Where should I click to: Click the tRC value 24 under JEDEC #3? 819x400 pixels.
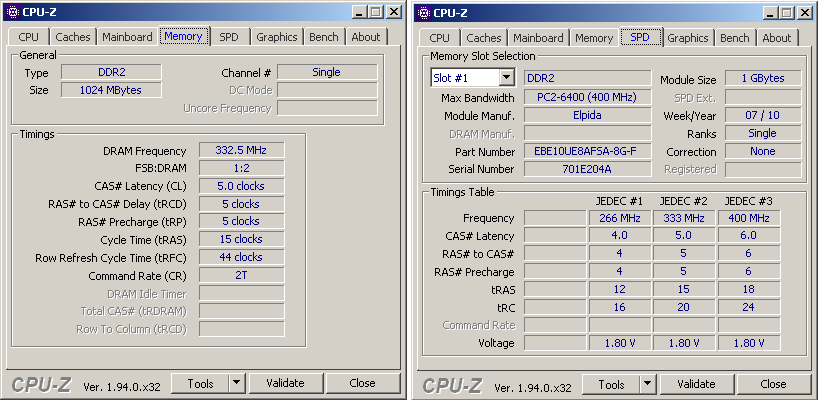[x=749, y=307]
